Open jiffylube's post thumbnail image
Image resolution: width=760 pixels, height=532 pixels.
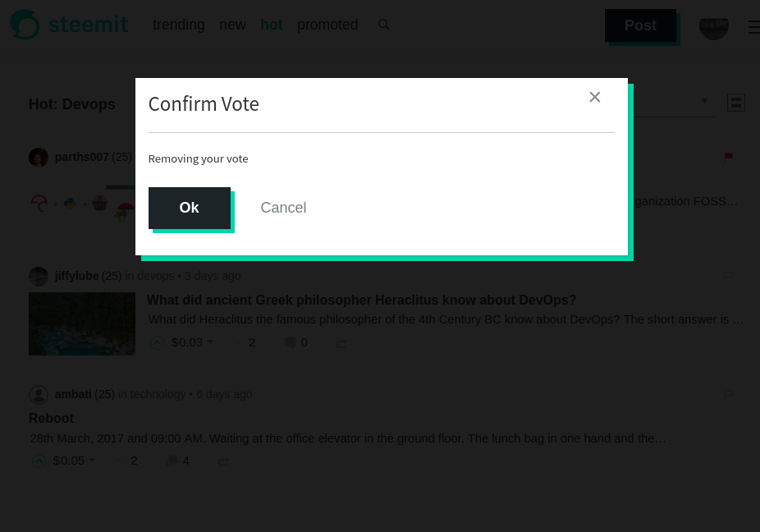(x=81, y=323)
